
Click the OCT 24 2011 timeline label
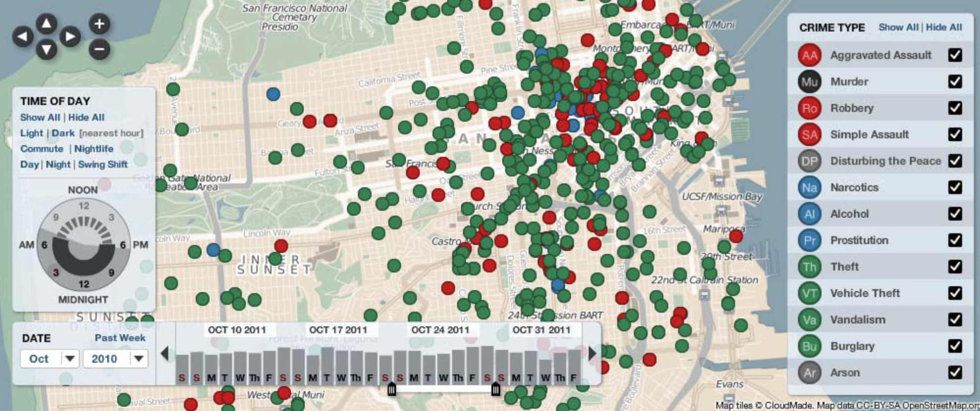[440, 330]
